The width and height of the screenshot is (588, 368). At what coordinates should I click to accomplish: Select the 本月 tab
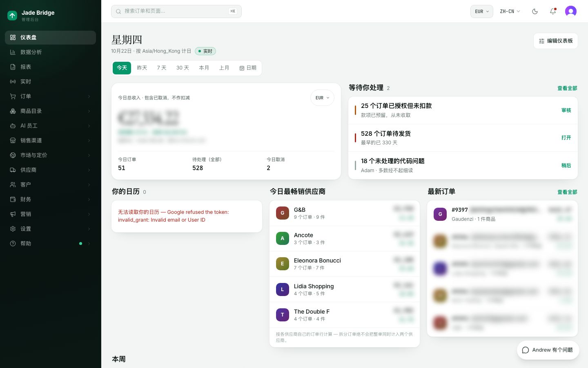204,68
